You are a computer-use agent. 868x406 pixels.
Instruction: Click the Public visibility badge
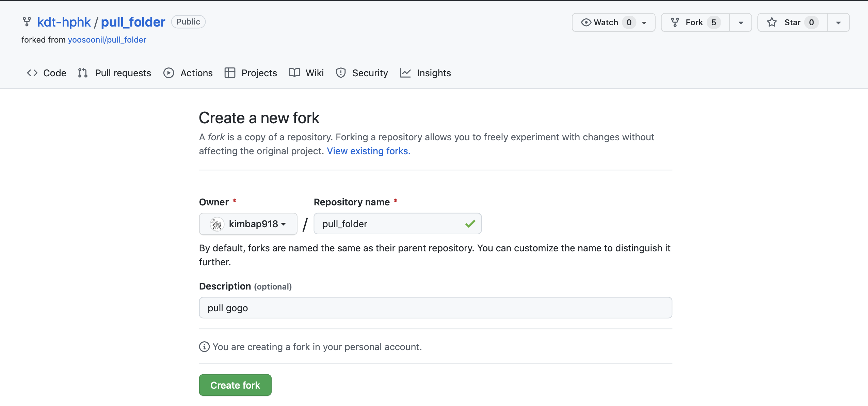pyautogui.click(x=188, y=22)
